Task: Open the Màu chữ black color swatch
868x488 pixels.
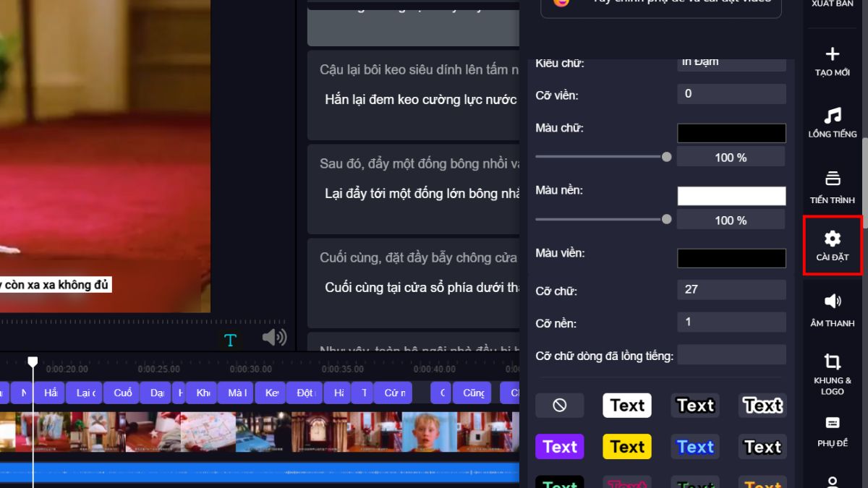Action: tap(731, 133)
